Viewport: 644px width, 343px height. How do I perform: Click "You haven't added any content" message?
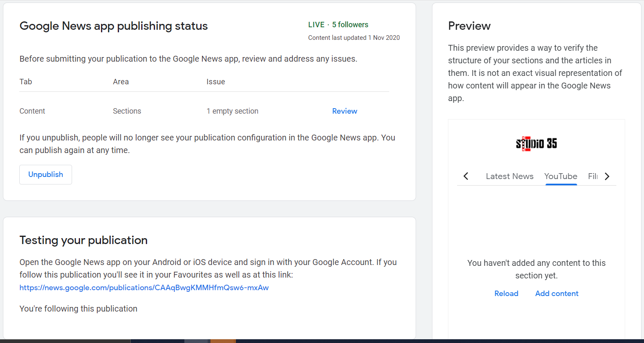[536, 269]
